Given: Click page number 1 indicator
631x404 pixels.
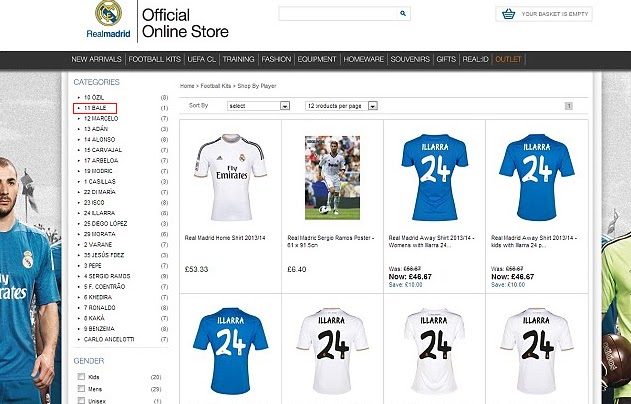Looking at the screenshot, I should tap(569, 106).
